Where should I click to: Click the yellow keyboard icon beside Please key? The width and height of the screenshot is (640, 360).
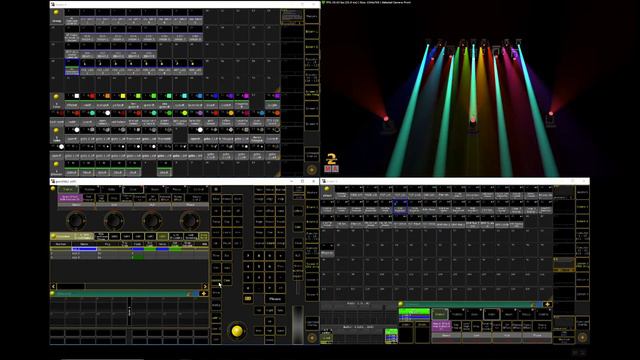(248, 299)
